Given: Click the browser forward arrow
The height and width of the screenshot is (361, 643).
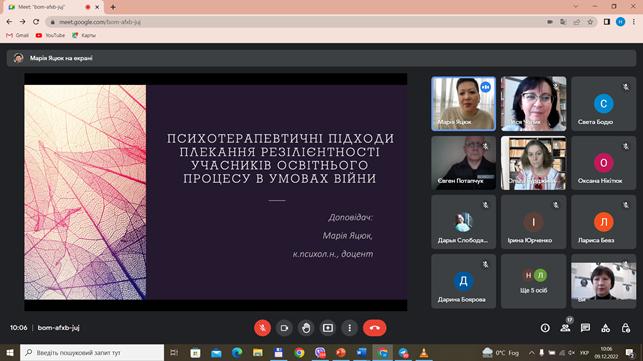Looking at the screenshot, I should (23, 22).
